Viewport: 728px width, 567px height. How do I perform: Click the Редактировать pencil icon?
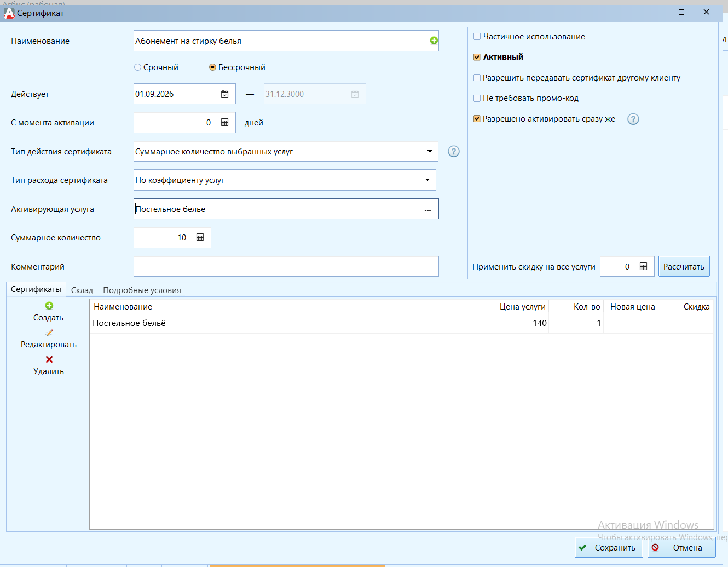click(x=49, y=333)
